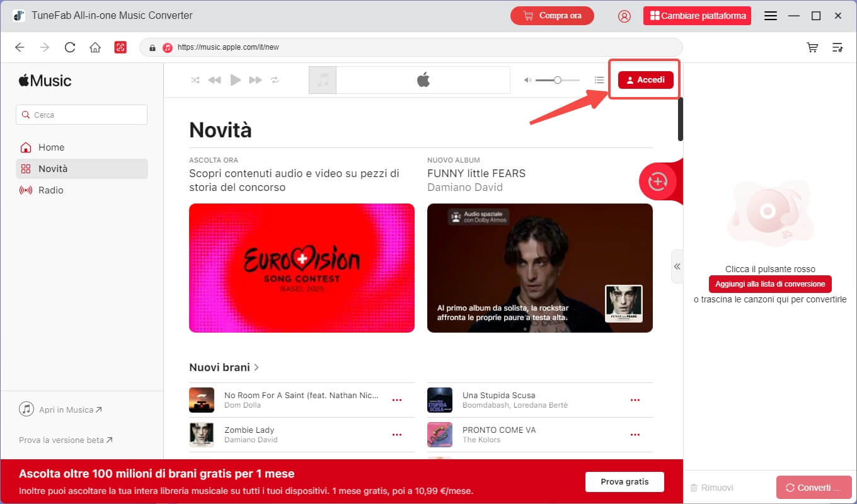Open the converted tracks list icon
This screenshot has height=504, width=857.
pos(837,48)
